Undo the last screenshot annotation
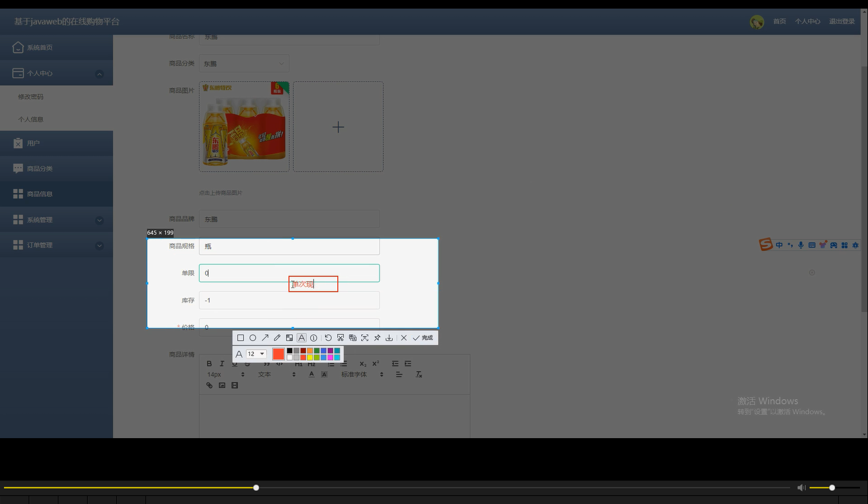The width and height of the screenshot is (868, 504). (328, 337)
